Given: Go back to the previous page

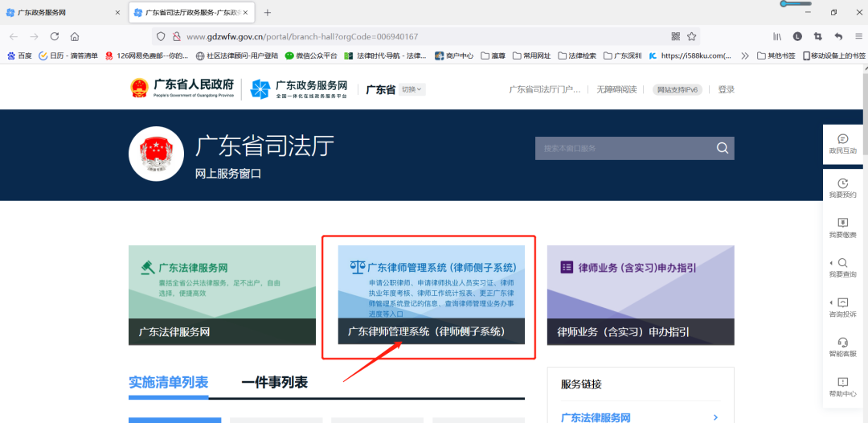Looking at the screenshot, I should tap(14, 36).
